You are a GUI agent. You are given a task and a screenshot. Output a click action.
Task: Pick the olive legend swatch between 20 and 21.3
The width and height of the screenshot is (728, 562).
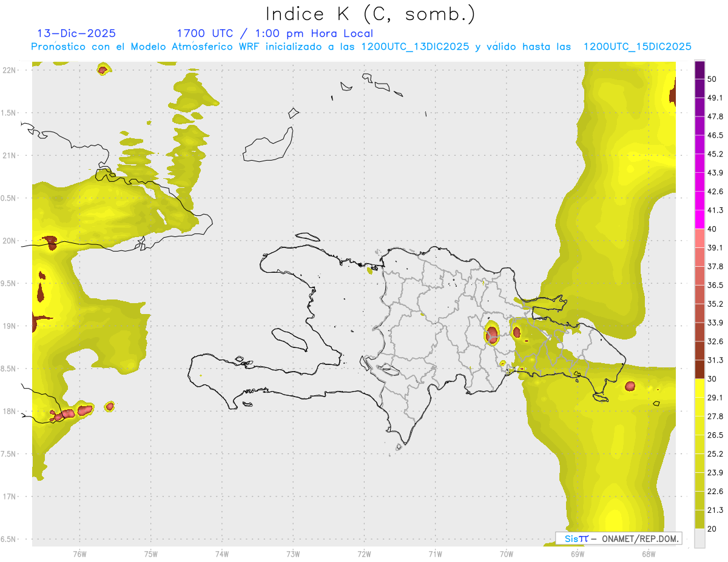click(700, 520)
